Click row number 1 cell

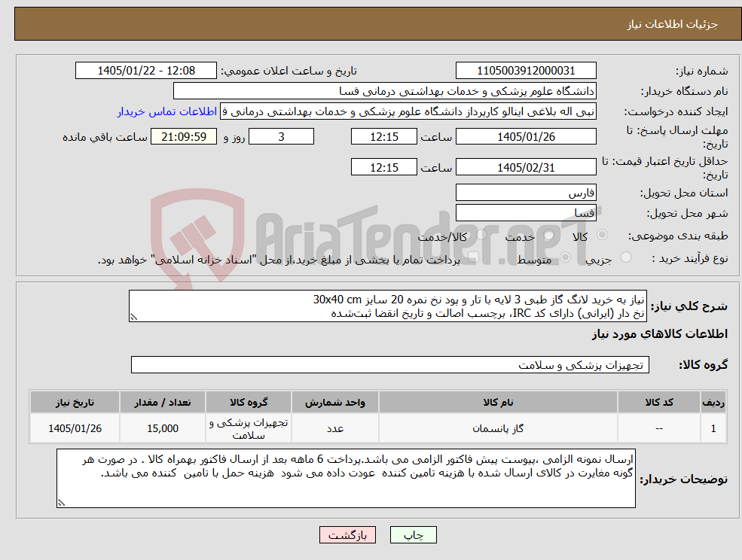[x=713, y=428]
